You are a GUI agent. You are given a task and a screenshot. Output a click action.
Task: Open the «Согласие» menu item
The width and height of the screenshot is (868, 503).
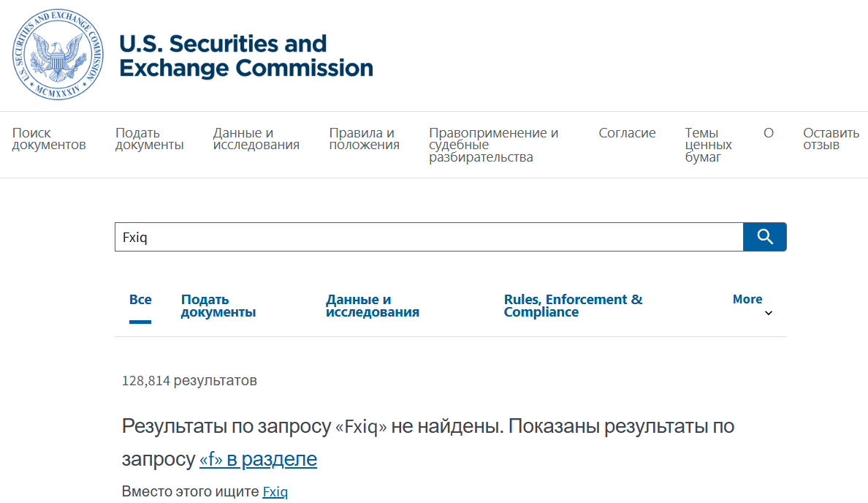(x=627, y=132)
